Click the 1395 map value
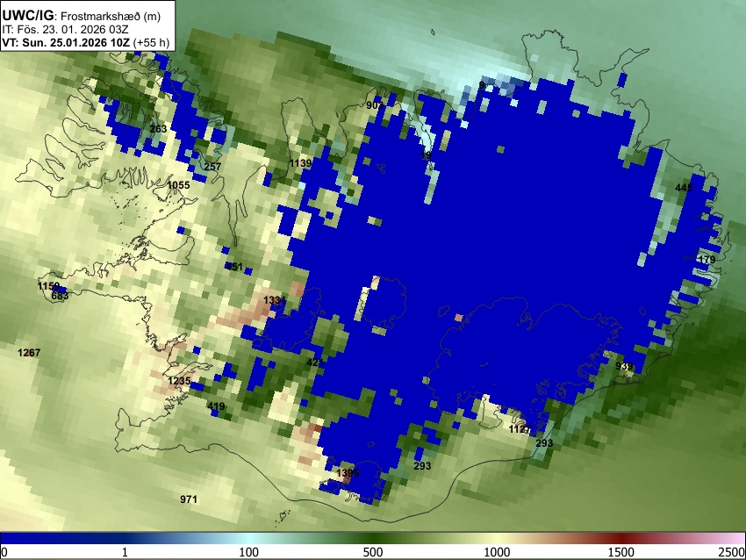 [348, 473]
